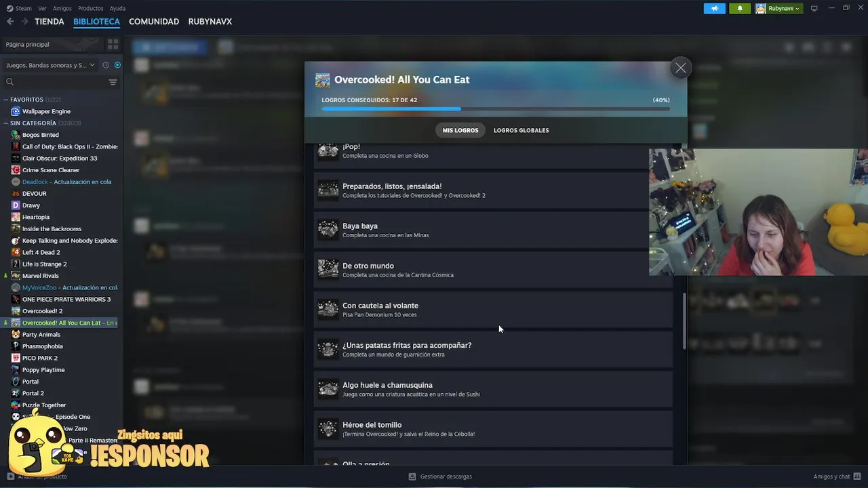The image size is (868, 488).
Task: Open the Amigos menu
Action: [62, 8]
